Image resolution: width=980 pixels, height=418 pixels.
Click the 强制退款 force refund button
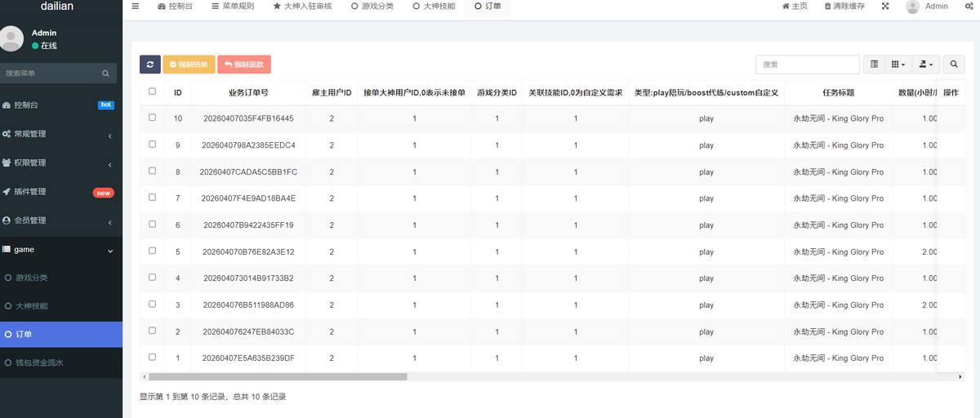coord(243,64)
